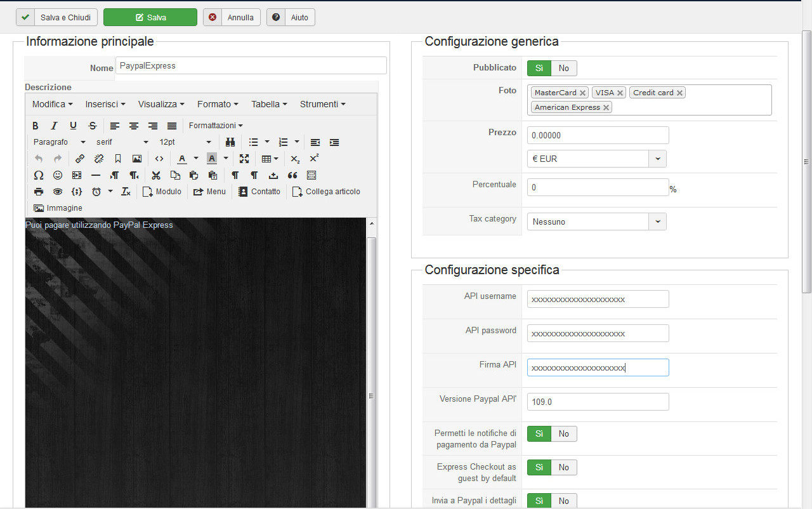This screenshot has height=509, width=812.
Task: Turn off Express Checkout as guest
Action: (563, 467)
